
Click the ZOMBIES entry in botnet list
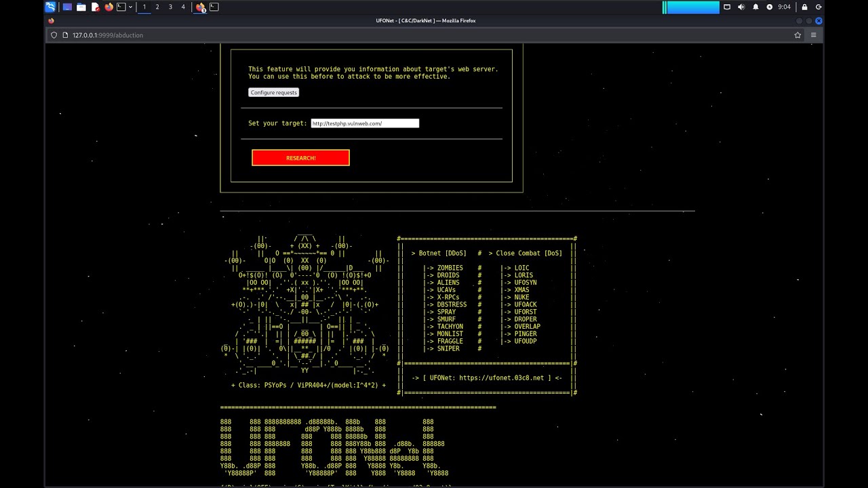pyautogui.click(x=450, y=268)
